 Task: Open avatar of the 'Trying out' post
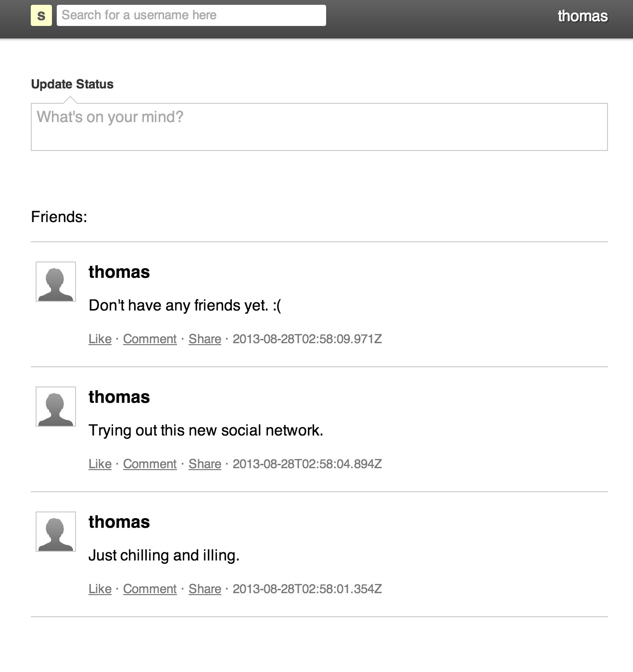click(56, 407)
